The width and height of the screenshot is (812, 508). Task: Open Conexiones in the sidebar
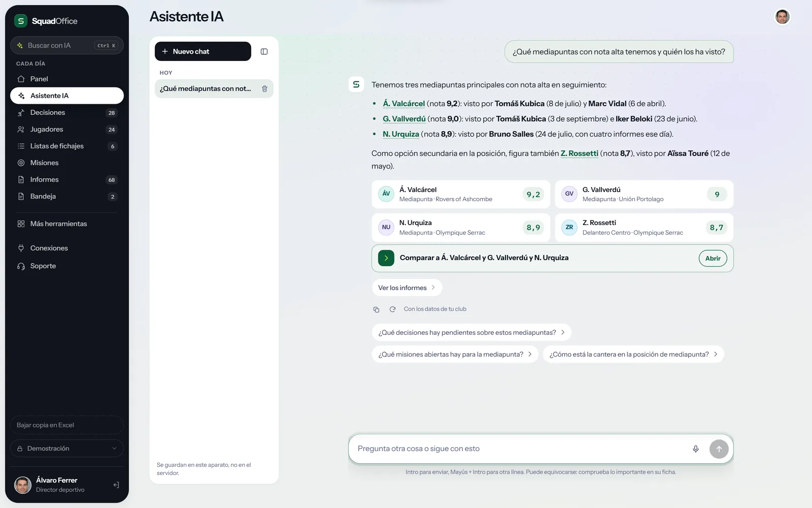(x=67, y=248)
